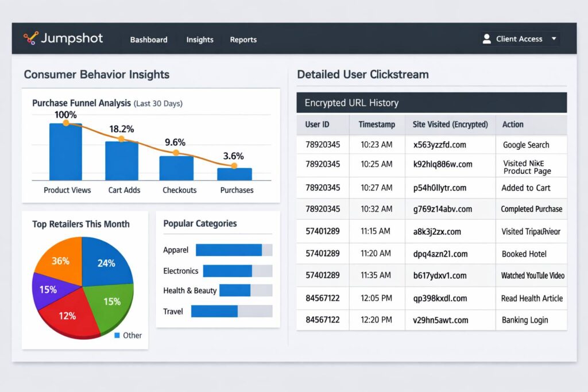Open the Client Access dropdown arrow
Image resolution: width=588 pixels, height=392 pixels.
pos(554,39)
